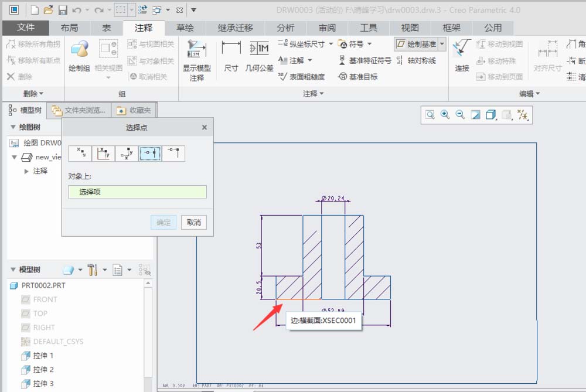Click the Zoom Out icon
Screen dimensions: 586x392
pos(461,115)
